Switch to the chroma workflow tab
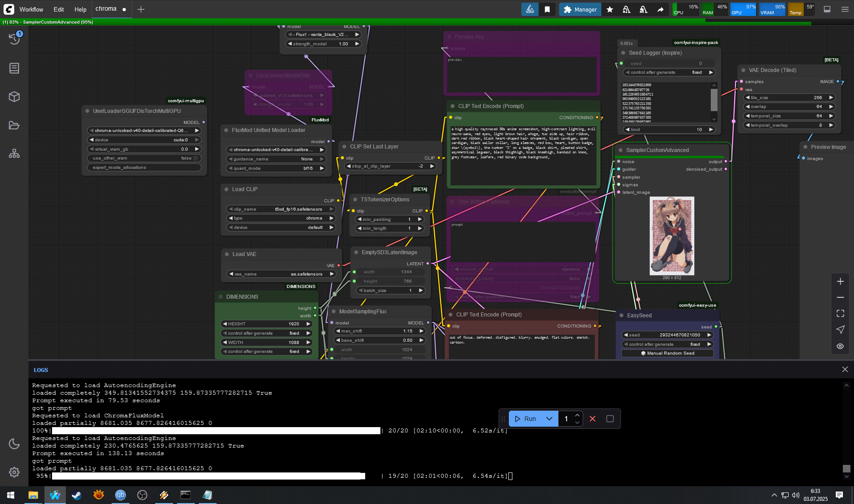Viewport: 854px width, 504px height. (111, 9)
